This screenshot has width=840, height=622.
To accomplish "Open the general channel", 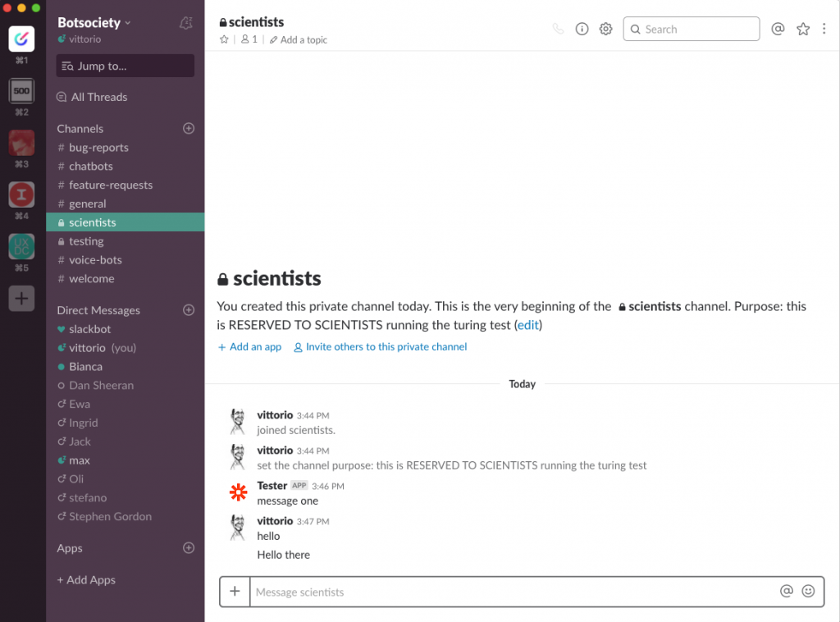I will point(126,204).
